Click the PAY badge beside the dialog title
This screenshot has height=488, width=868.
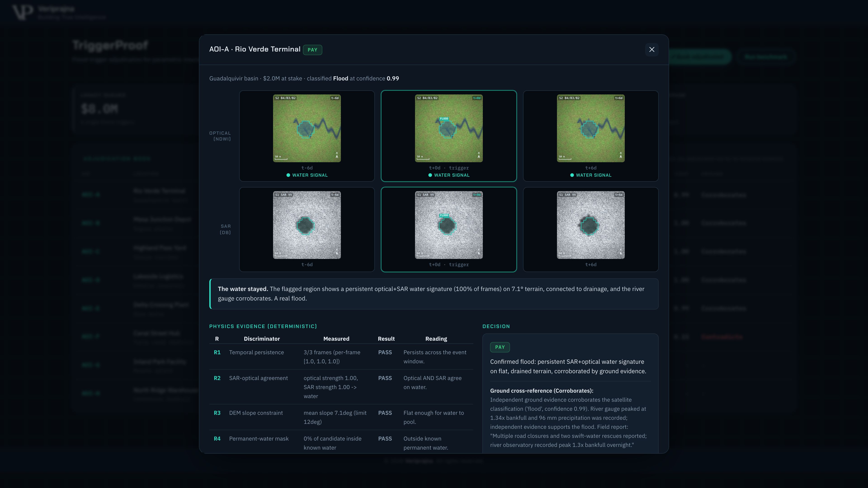coord(312,50)
